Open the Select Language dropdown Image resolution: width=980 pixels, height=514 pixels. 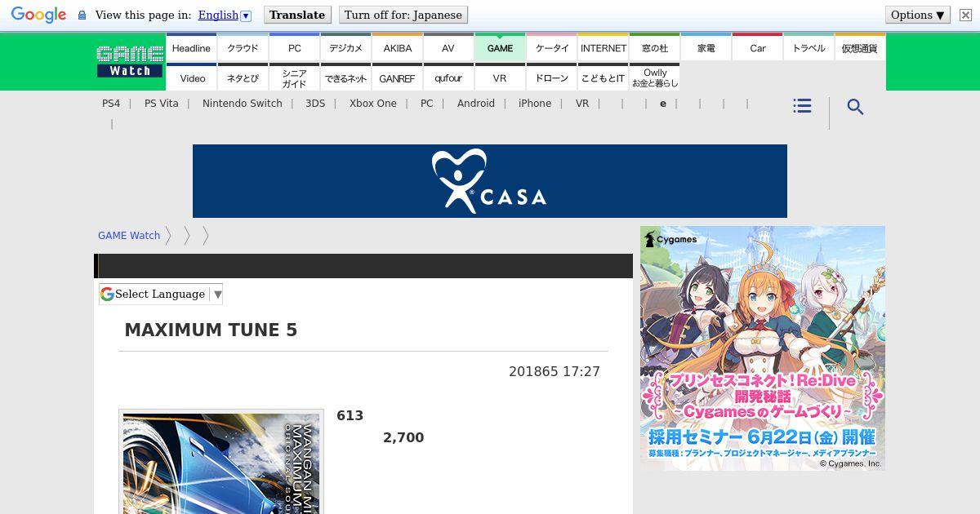click(161, 294)
